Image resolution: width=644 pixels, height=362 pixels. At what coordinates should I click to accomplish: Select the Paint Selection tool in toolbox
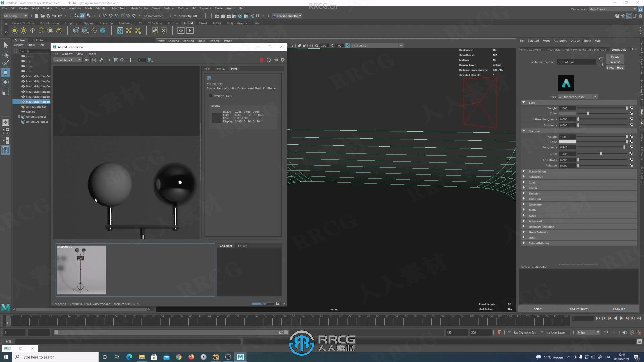6,63
